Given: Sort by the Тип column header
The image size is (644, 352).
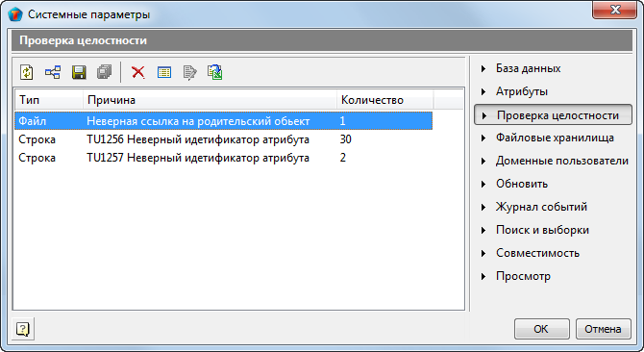Looking at the screenshot, I should [49, 100].
